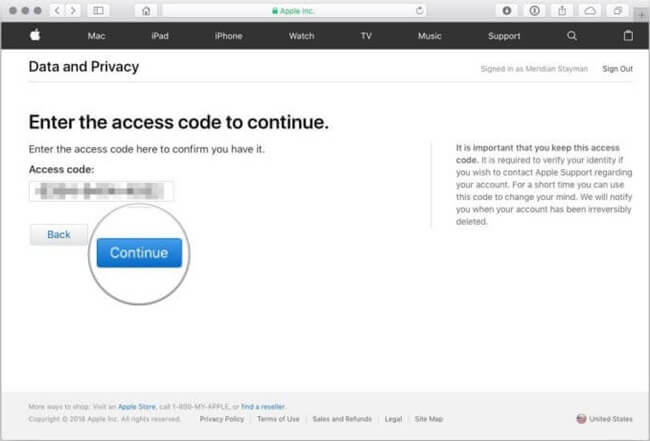This screenshot has height=441, width=650.
Task: Click the Data and Privacy heading
Action: click(84, 67)
